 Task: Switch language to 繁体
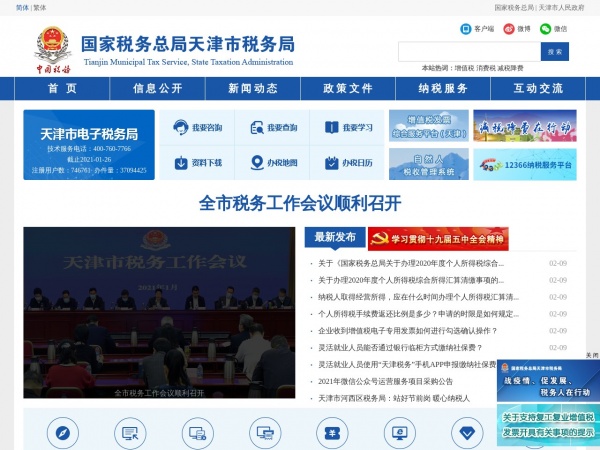click(x=39, y=8)
